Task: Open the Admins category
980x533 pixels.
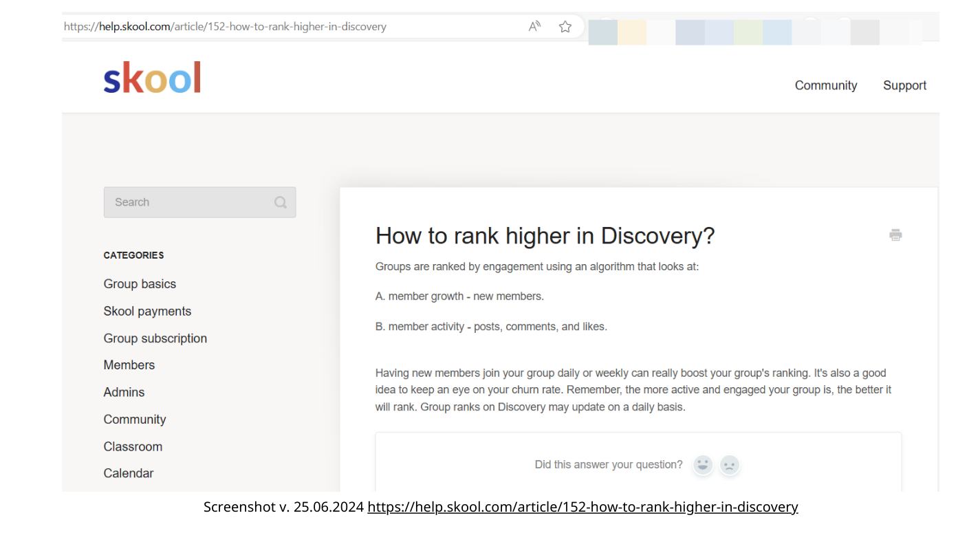Action: 124,392
